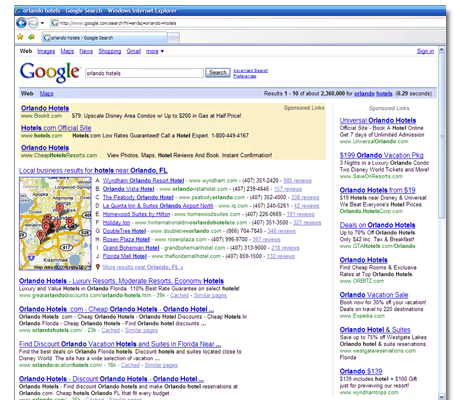Open Homewood Suites by Hilton listing
Screen dimensions: 455x400
136,214
